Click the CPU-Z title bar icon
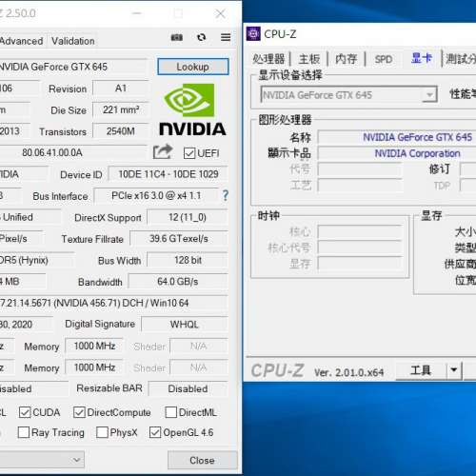The width and height of the screenshot is (476, 476). (253, 33)
